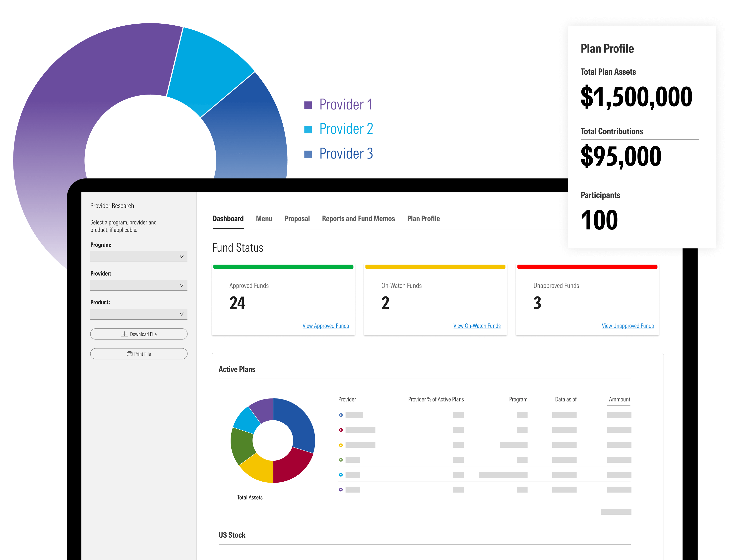Open the Product dropdown
The width and height of the screenshot is (747, 560).
139,314
